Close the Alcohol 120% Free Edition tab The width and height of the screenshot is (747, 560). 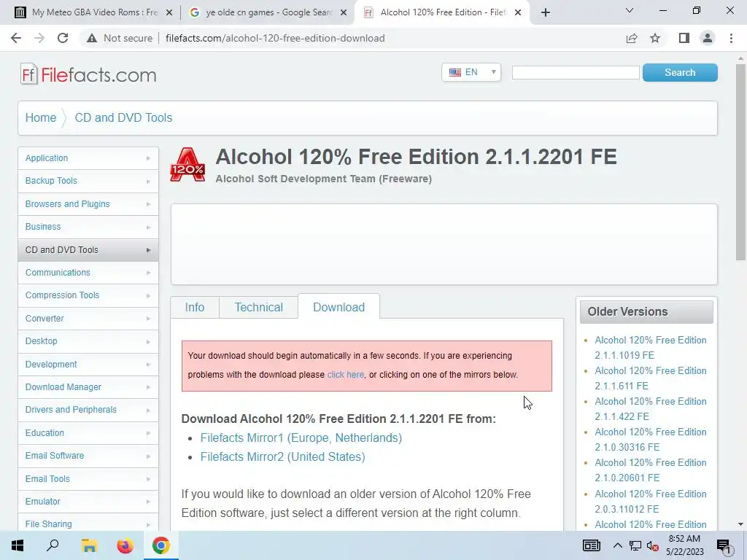pos(518,13)
